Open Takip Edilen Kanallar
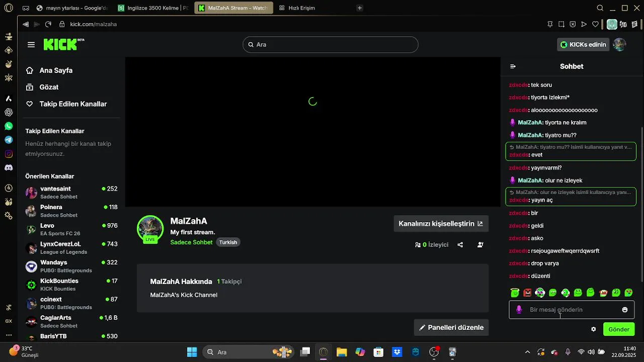The image size is (644, 362). tap(73, 104)
